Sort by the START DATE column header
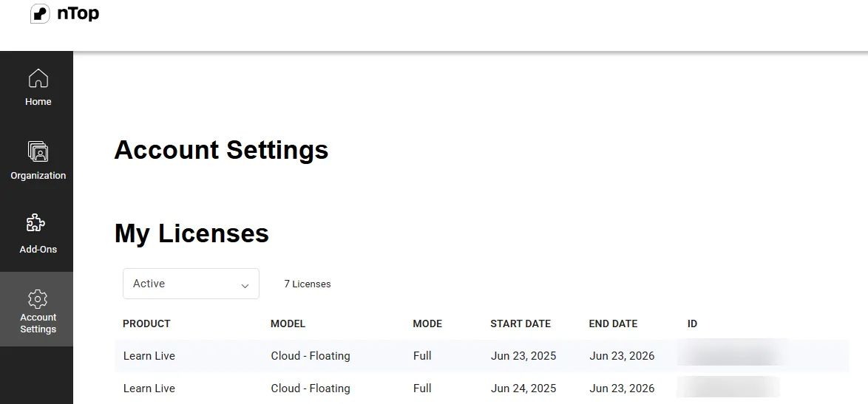Screen dimensions: 868x404 pyautogui.click(x=521, y=323)
